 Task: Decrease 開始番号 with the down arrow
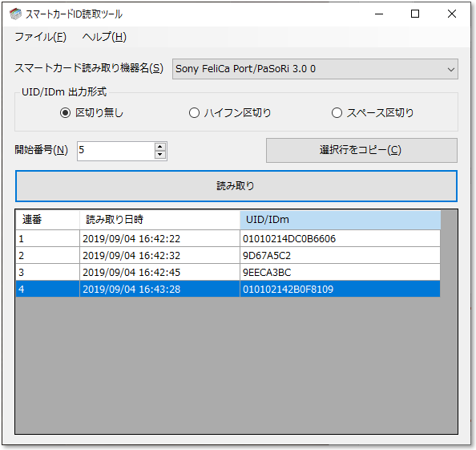coord(160,155)
